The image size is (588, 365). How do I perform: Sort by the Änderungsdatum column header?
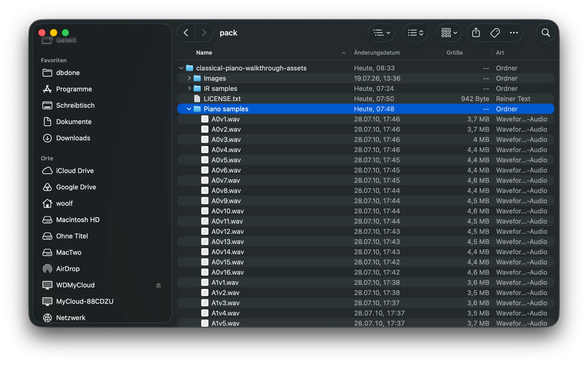tap(377, 53)
